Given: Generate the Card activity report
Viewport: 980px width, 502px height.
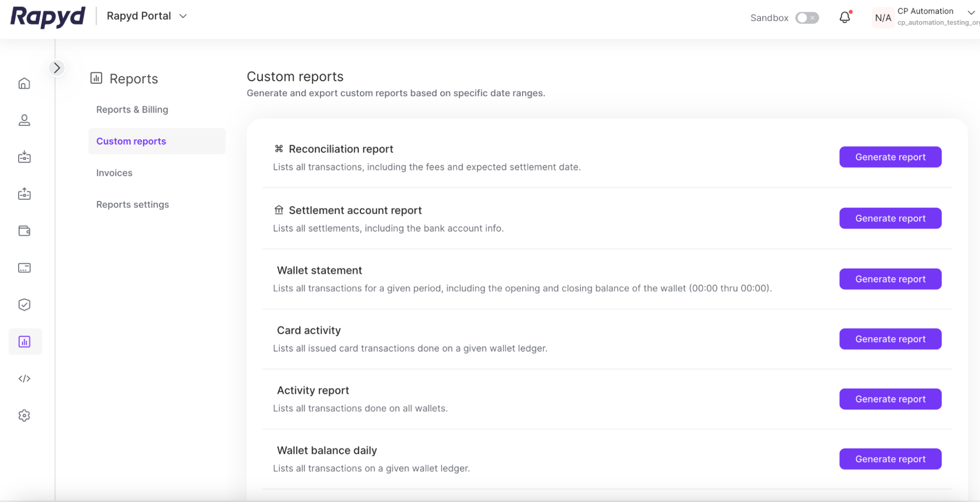Looking at the screenshot, I should tap(890, 339).
